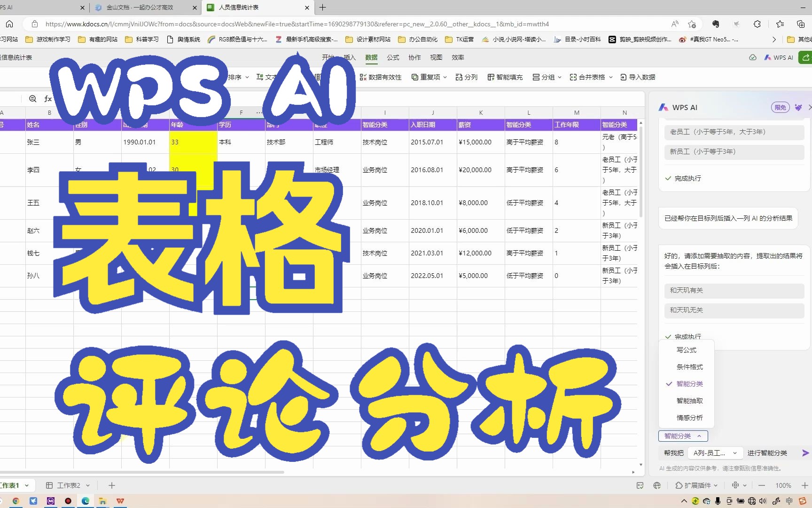Open the 视图 ribbon tab

click(436, 57)
